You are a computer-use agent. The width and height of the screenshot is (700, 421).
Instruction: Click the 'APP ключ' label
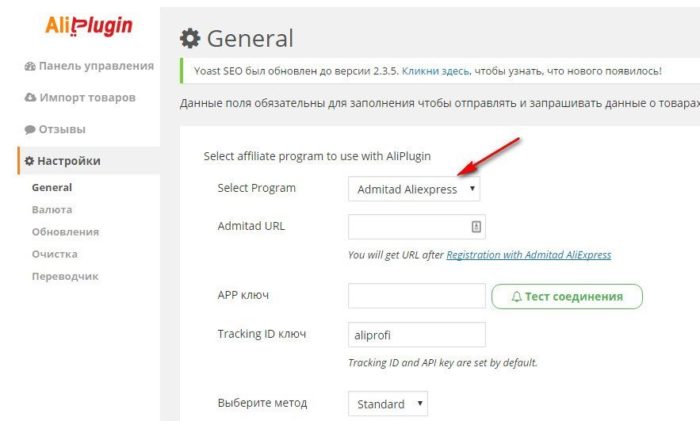click(x=243, y=295)
